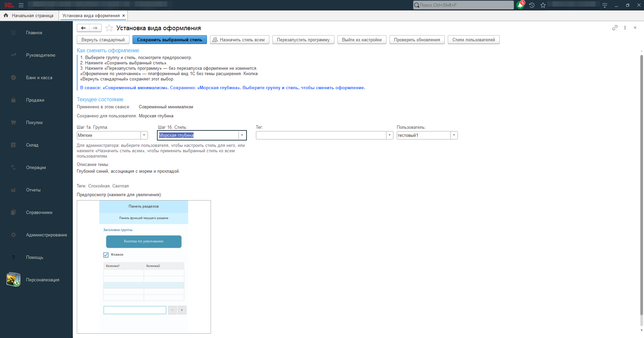Open the three-dot more actions menu
The width and height of the screenshot is (644, 338).
[x=625, y=28]
